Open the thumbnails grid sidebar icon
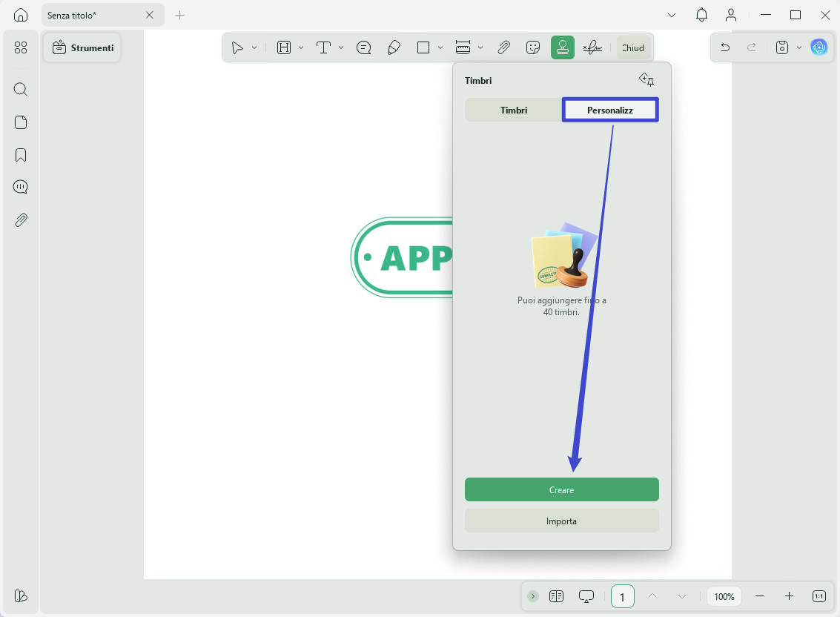 [20, 47]
